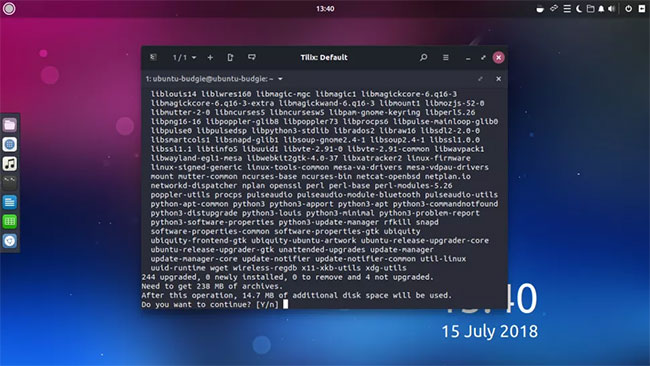Click 'After this operation, 14.7 MB' line
This screenshot has width=650, height=366.
296,295
